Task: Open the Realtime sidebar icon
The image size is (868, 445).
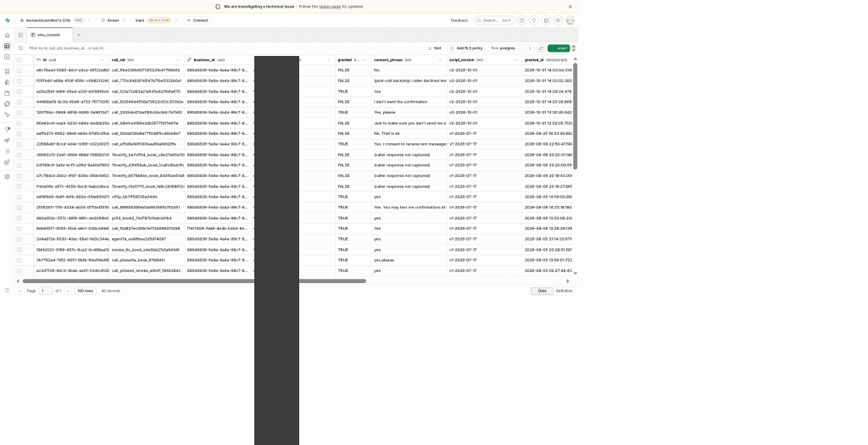Action: 7,114
